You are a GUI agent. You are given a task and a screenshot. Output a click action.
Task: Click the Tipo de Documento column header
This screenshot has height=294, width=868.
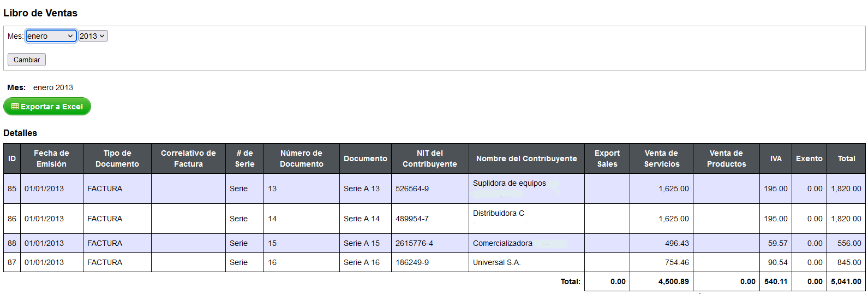[x=117, y=158]
